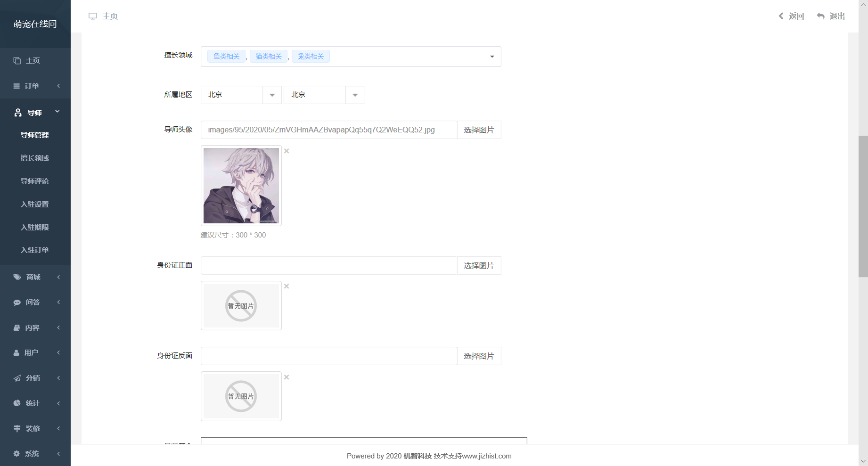Screen dimensions: 868x466
Task: Click the 建议尺寸：300 * 300 hint text
Action: point(233,235)
